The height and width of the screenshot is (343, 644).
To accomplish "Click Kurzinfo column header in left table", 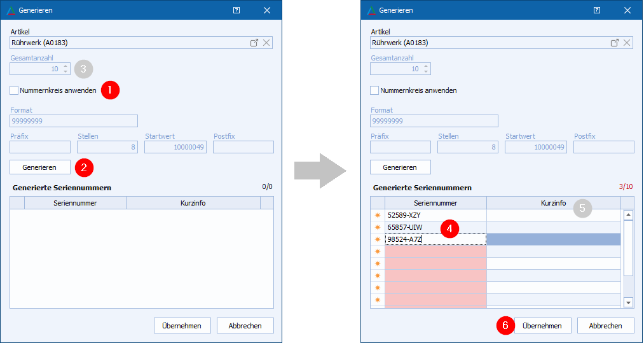I will [193, 203].
